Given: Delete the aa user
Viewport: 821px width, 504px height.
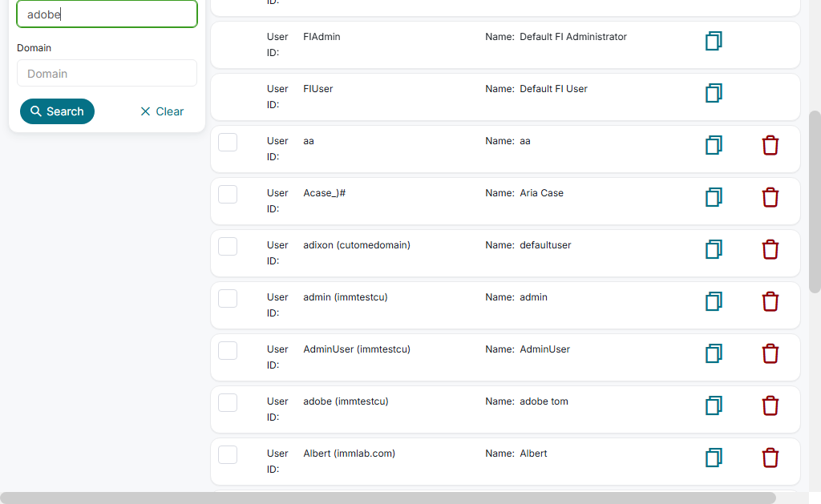Looking at the screenshot, I should [x=770, y=145].
